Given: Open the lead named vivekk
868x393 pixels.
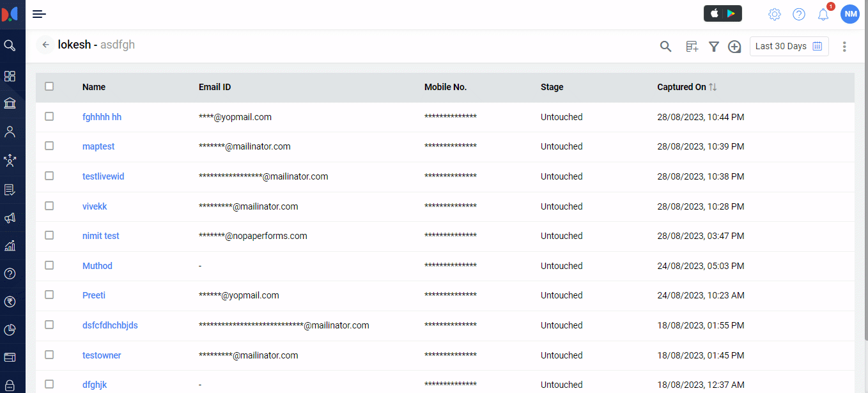Looking at the screenshot, I should click(x=95, y=206).
